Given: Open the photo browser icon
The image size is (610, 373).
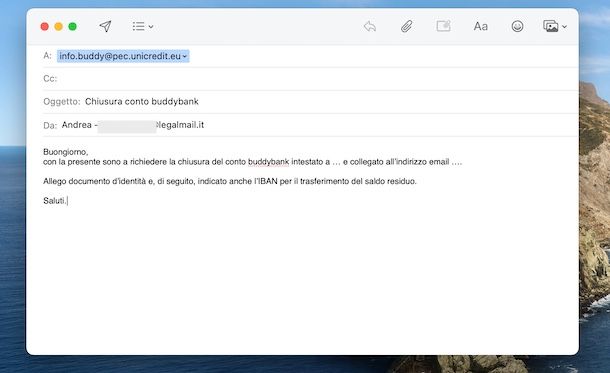Looking at the screenshot, I should tap(550, 26).
